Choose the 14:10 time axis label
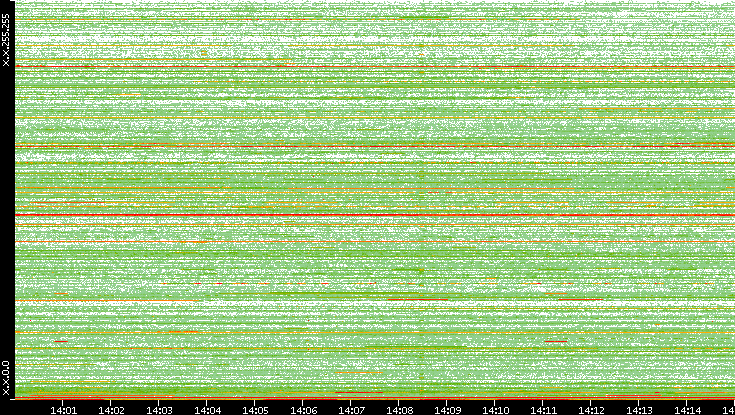 (x=495, y=410)
